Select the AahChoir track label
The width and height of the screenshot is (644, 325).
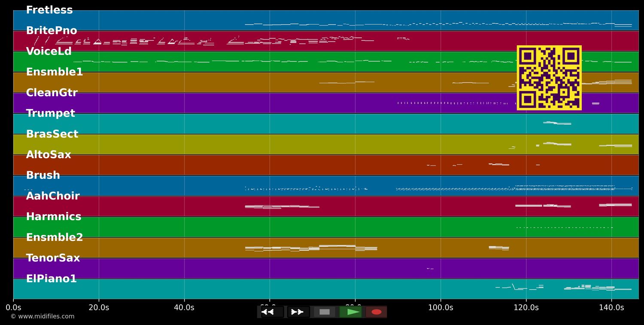click(53, 196)
